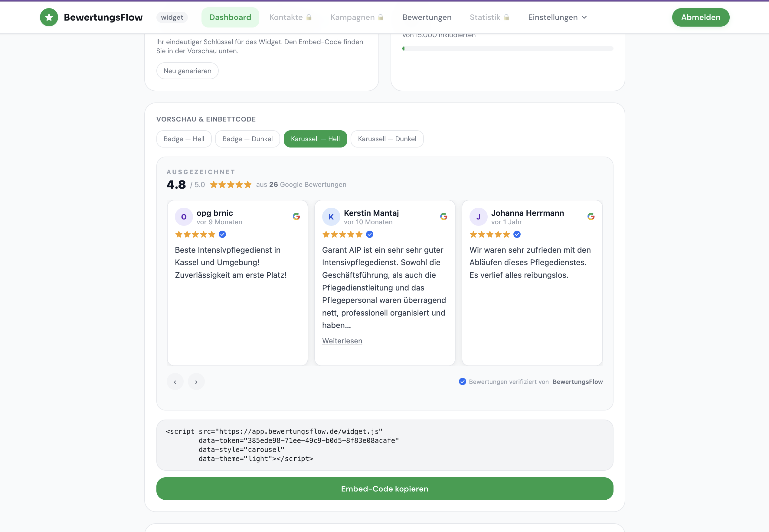769x532 pixels.
Task: Open the Kampagnen nav item
Action: click(357, 17)
